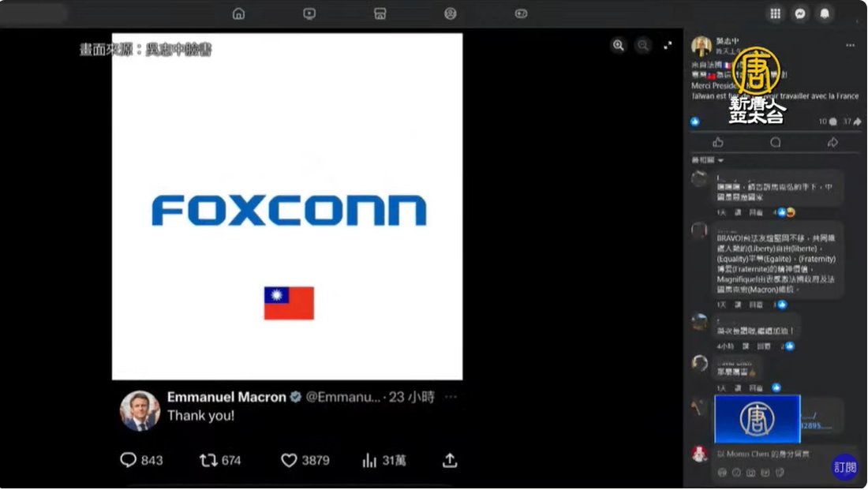Go to the Facebook Home icon
The width and height of the screenshot is (868, 490).
click(238, 14)
